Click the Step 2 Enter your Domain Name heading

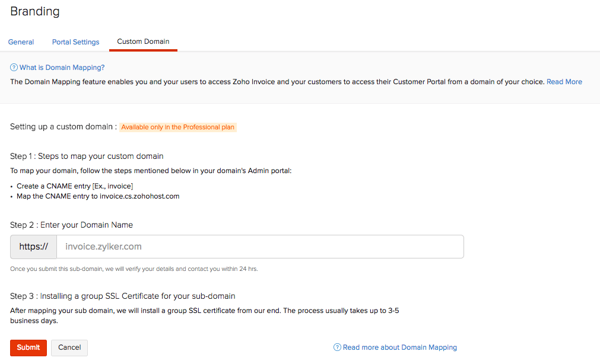tap(71, 225)
